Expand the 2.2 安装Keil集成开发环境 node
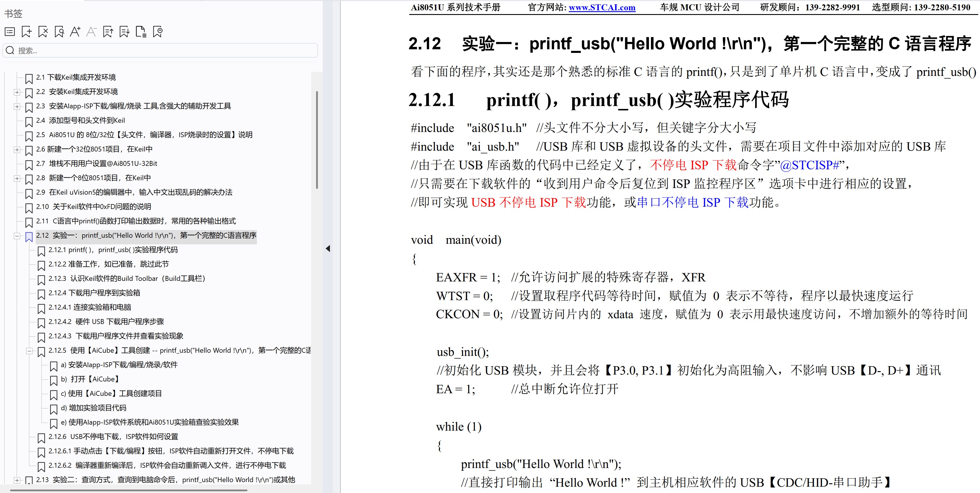 coord(17,92)
